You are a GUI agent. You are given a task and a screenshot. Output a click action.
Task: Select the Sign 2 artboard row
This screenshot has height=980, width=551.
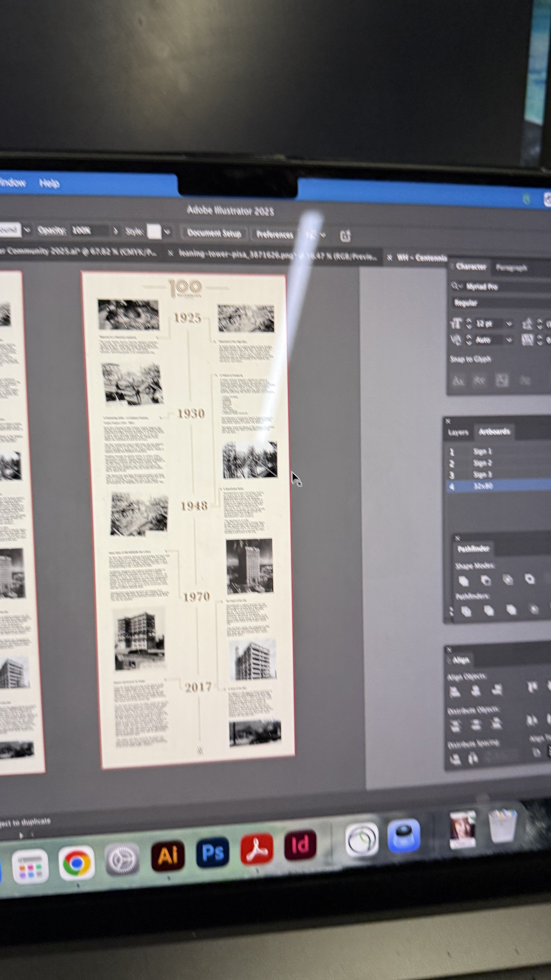pyautogui.click(x=482, y=463)
